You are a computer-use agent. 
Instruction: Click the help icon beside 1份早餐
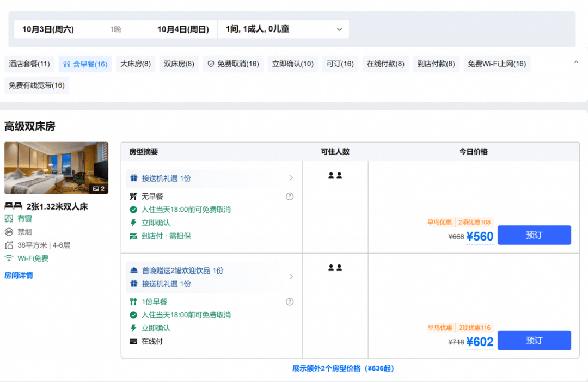click(290, 302)
